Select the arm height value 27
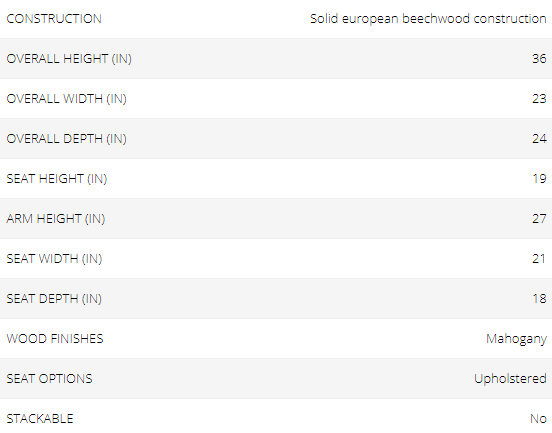The height and width of the screenshot is (433, 552). pos(539,219)
